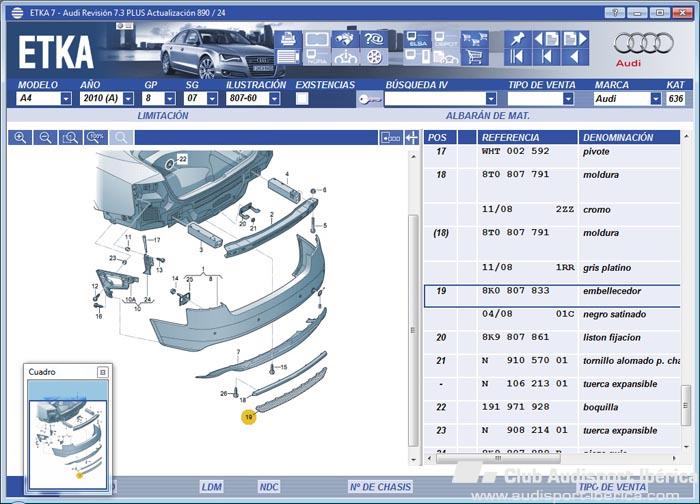Click the greyed-out magnifier icon
The width and height of the screenshot is (700, 504).
coord(121,137)
